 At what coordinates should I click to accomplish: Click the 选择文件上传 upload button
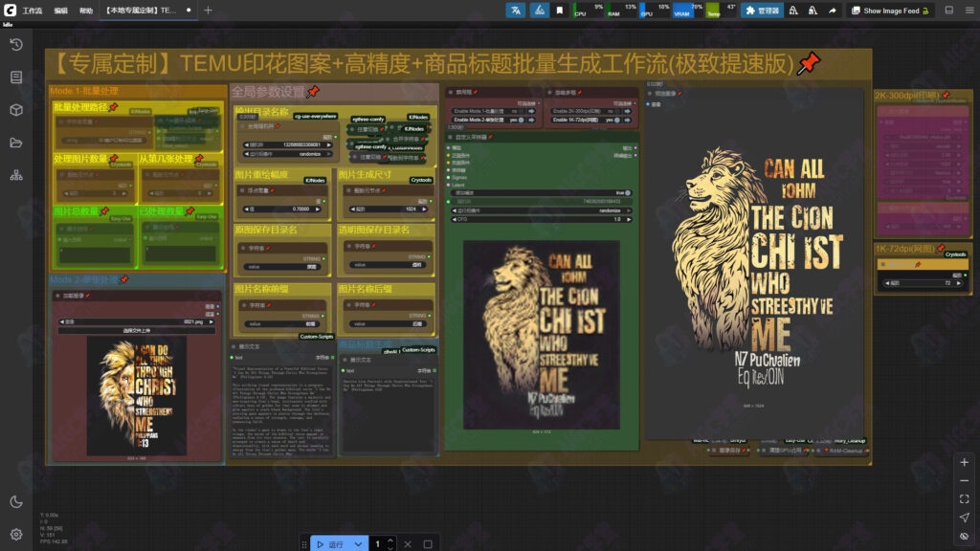pos(137,330)
